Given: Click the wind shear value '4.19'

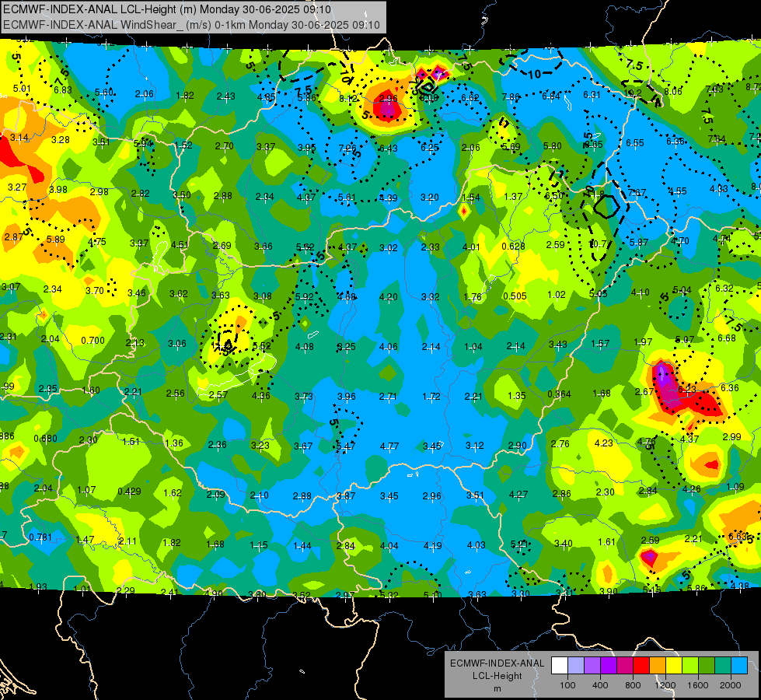Looking at the screenshot, I should click(x=432, y=545).
